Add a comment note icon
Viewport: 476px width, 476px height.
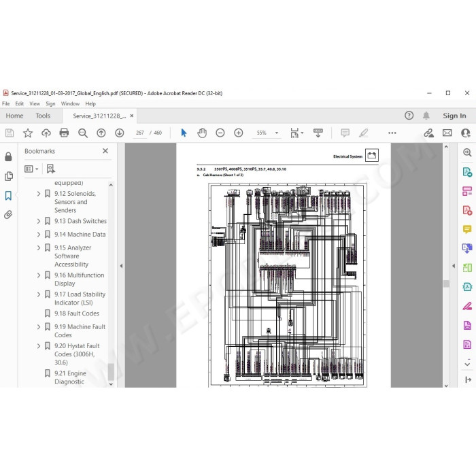(x=345, y=133)
